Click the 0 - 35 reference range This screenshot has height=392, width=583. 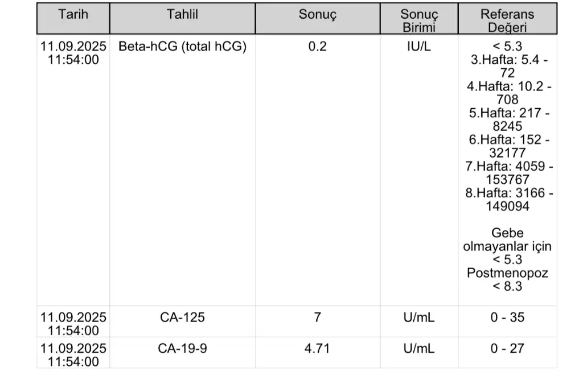(507, 317)
